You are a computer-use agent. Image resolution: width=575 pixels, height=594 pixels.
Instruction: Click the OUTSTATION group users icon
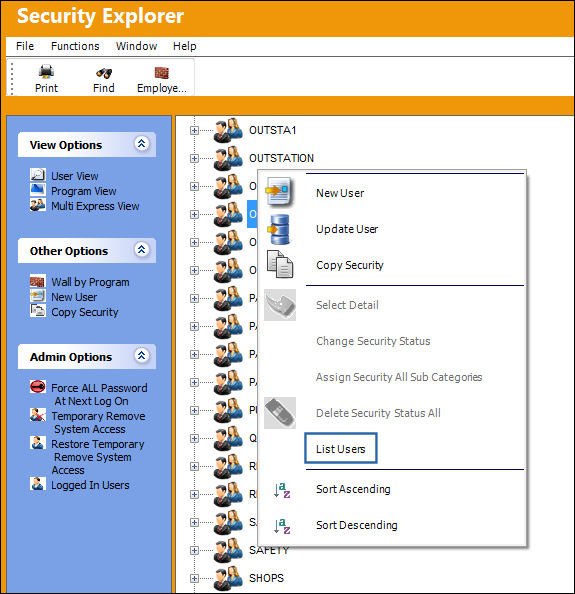228,158
